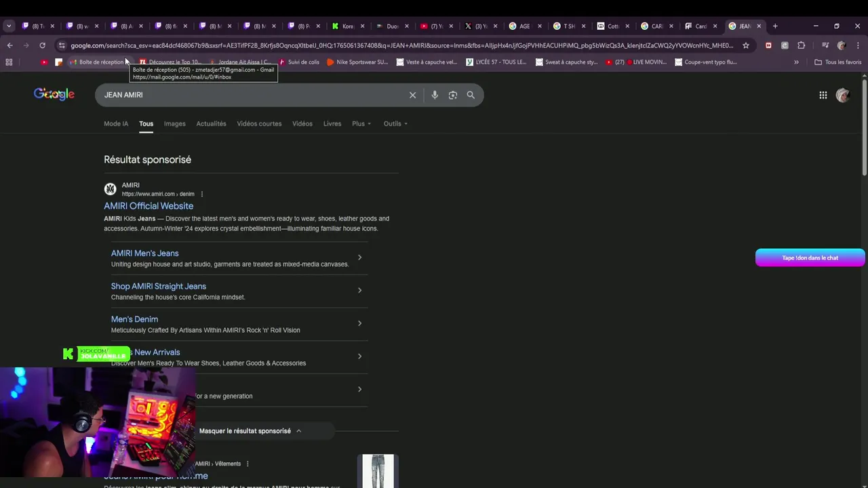
Task: Open the Google apps grid
Action: pyautogui.click(x=823, y=95)
